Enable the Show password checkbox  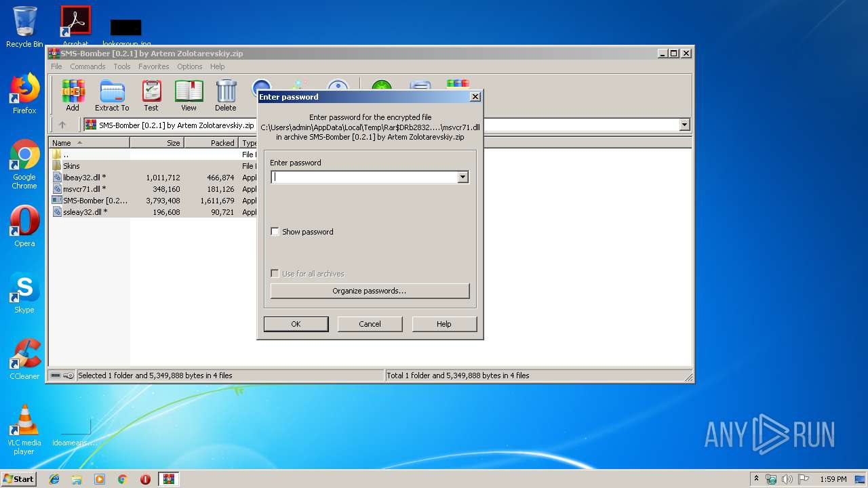pos(275,232)
